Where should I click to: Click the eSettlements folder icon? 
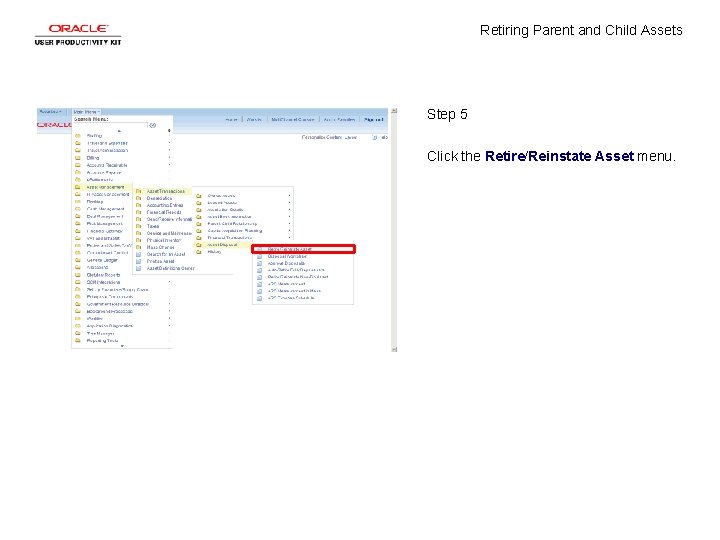point(78,180)
